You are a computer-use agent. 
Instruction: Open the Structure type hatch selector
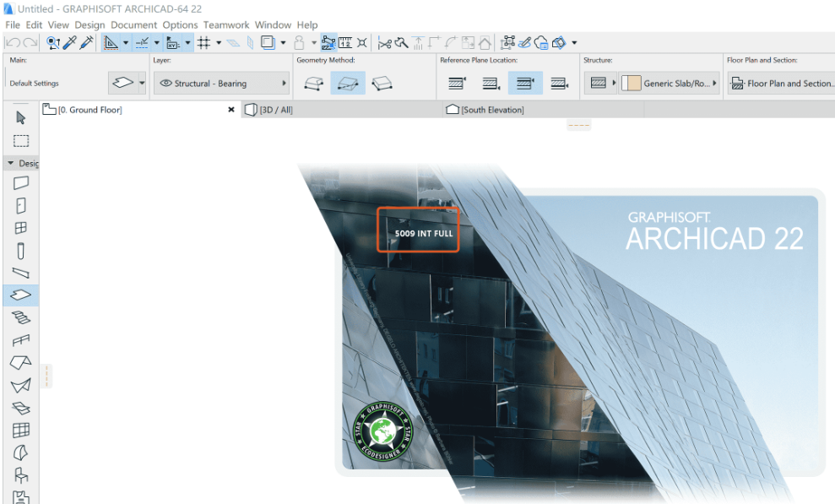[x=600, y=83]
